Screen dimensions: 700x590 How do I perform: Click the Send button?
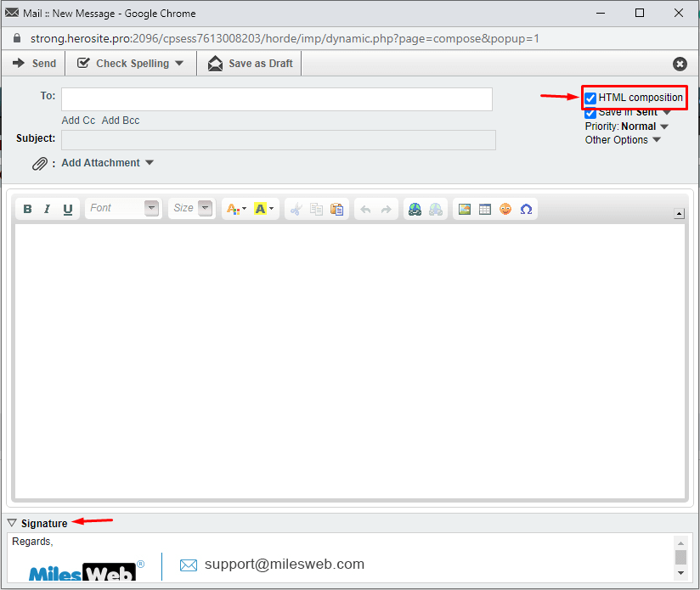35,64
